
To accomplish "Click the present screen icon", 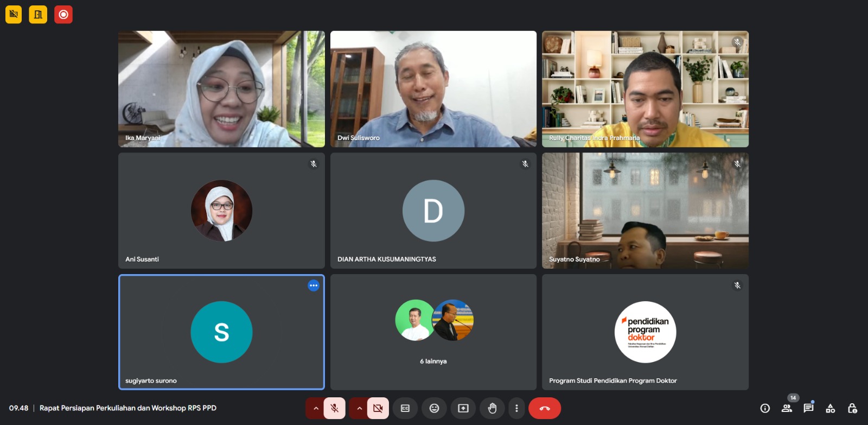I will pyautogui.click(x=463, y=408).
